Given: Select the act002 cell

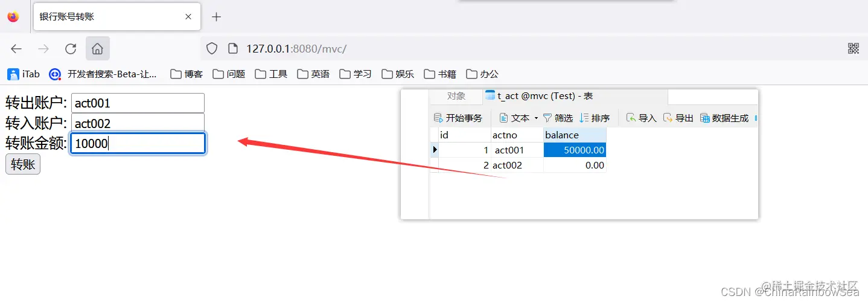Looking at the screenshot, I should tap(517, 165).
